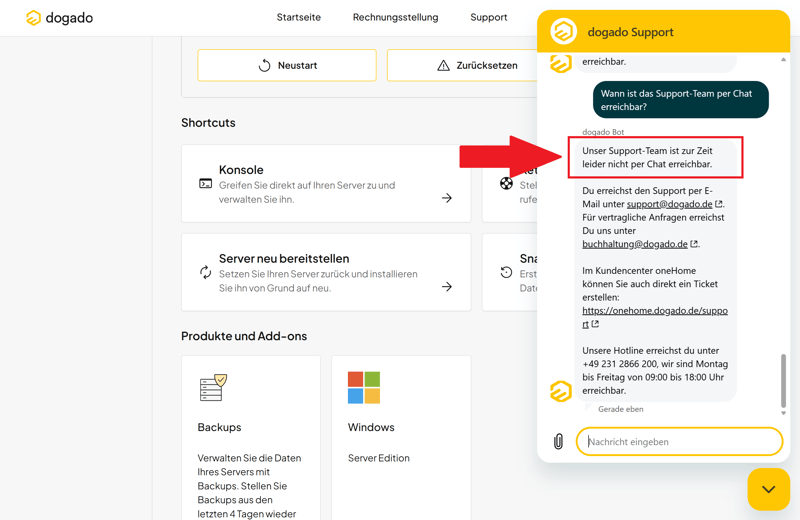
Task: Click the Windows logo icon
Action: (x=364, y=388)
